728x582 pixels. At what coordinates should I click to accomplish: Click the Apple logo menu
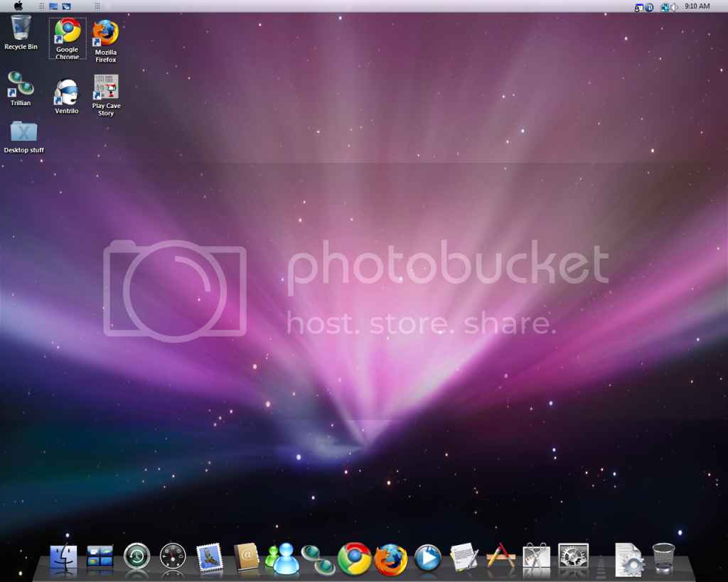click(x=18, y=6)
